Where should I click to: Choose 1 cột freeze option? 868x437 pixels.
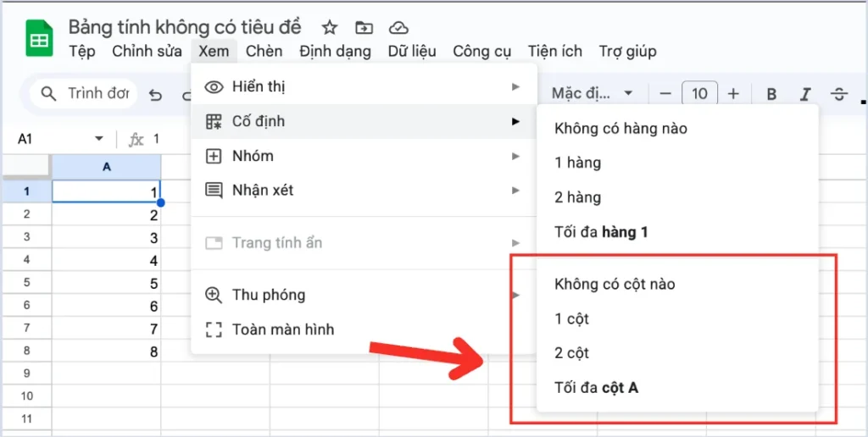click(x=677, y=319)
